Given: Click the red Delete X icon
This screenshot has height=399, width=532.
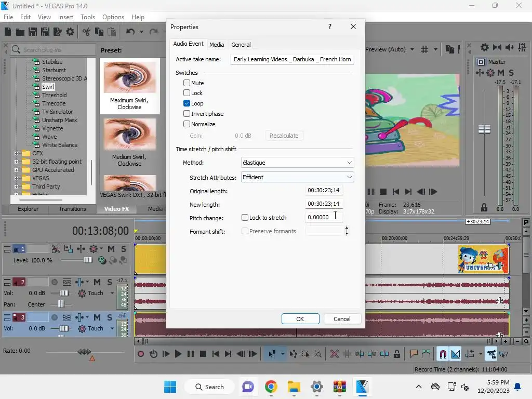Looking at the screenshot, I should point(335,354).
